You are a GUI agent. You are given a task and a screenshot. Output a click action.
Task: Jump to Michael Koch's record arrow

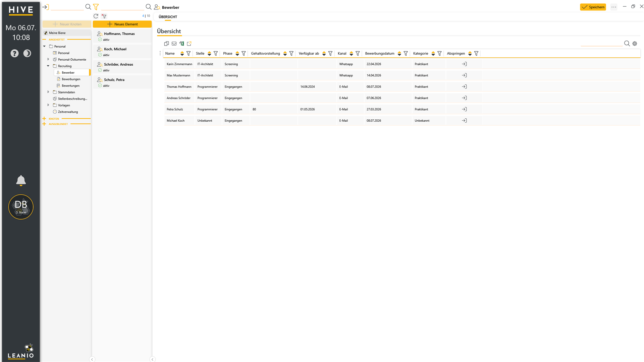click(464, 121)
